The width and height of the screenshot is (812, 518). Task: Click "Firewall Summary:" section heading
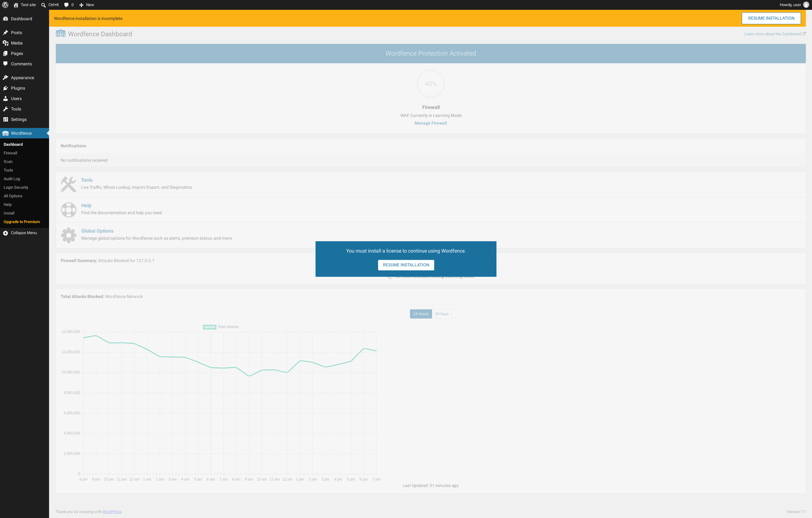pyautogui.click(x=79, y=261)
